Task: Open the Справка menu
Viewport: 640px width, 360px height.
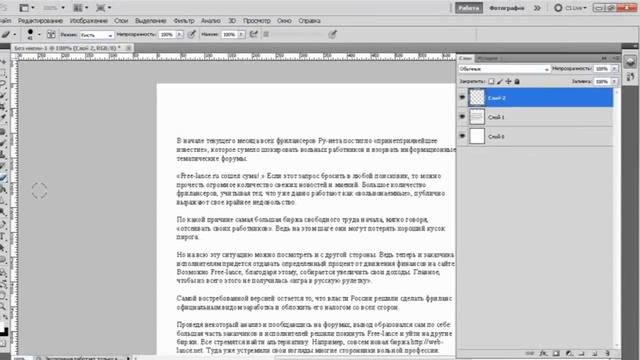Action: (309, 21)
